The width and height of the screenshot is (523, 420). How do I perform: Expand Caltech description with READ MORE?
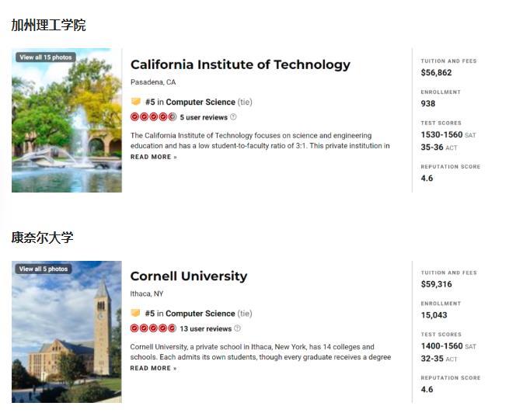(x=154, y=157)
